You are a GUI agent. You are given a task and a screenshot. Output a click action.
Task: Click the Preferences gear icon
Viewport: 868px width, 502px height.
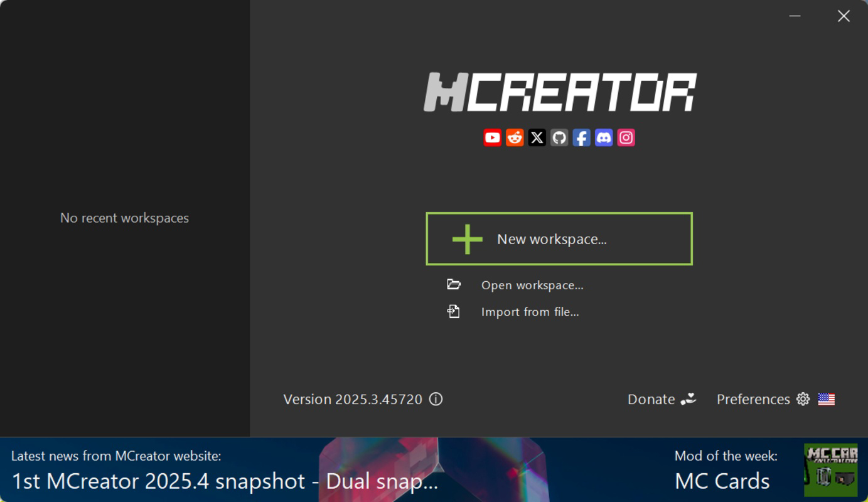803,399
